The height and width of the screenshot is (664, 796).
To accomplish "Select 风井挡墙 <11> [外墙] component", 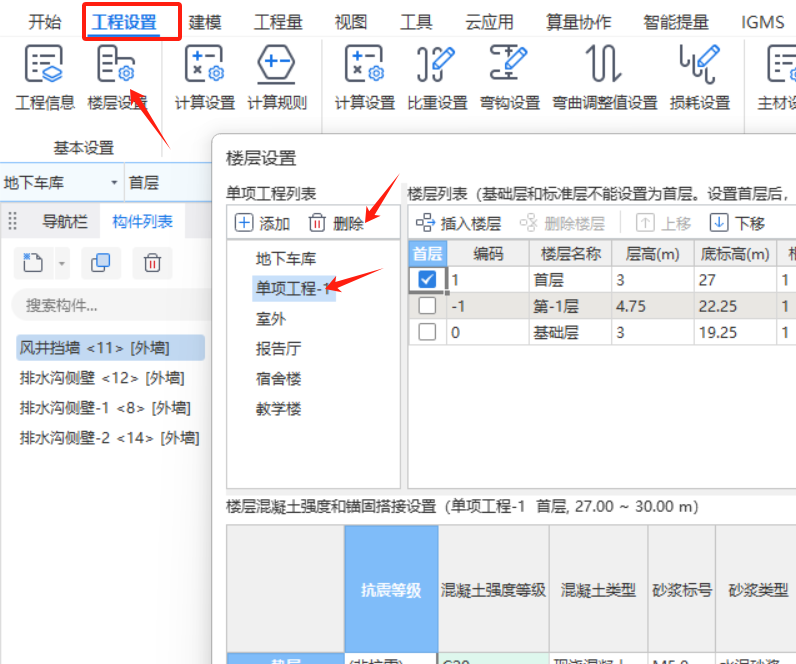I will pos(110,348).
